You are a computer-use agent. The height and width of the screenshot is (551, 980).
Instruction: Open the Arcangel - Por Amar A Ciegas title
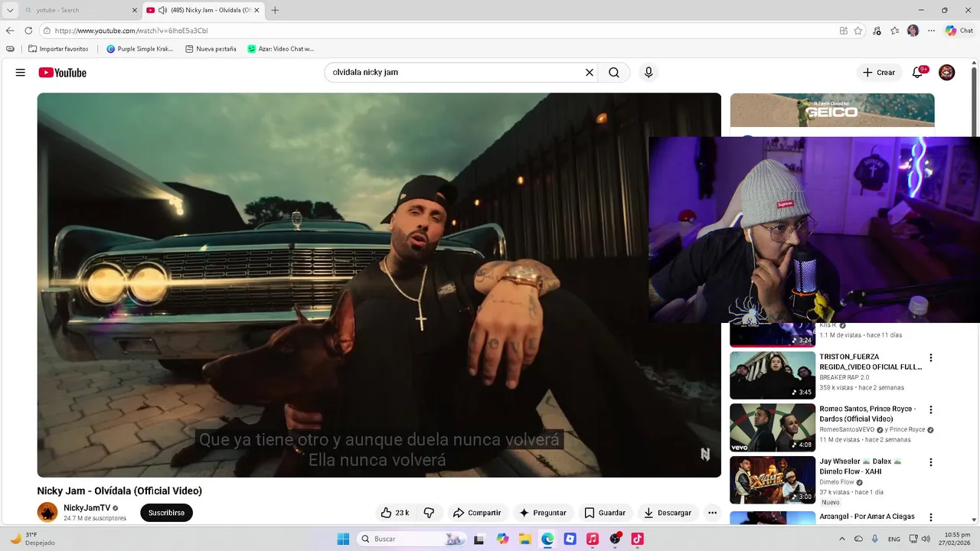[x=867, y=517]
